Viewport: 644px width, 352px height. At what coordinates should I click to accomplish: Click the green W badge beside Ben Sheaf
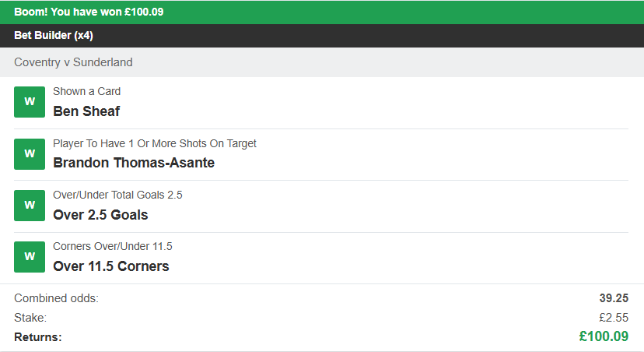click(30, 102)
